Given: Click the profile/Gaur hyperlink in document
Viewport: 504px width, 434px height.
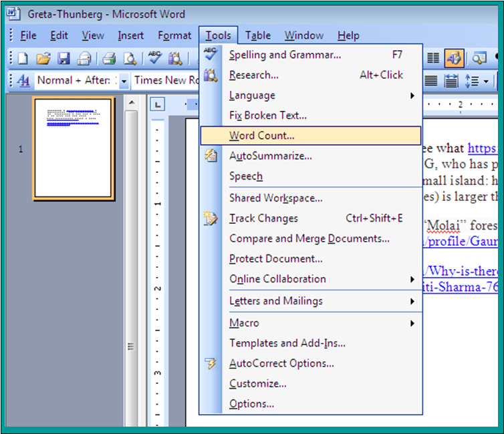Looking at the screenshot, I should coord(461,241).
